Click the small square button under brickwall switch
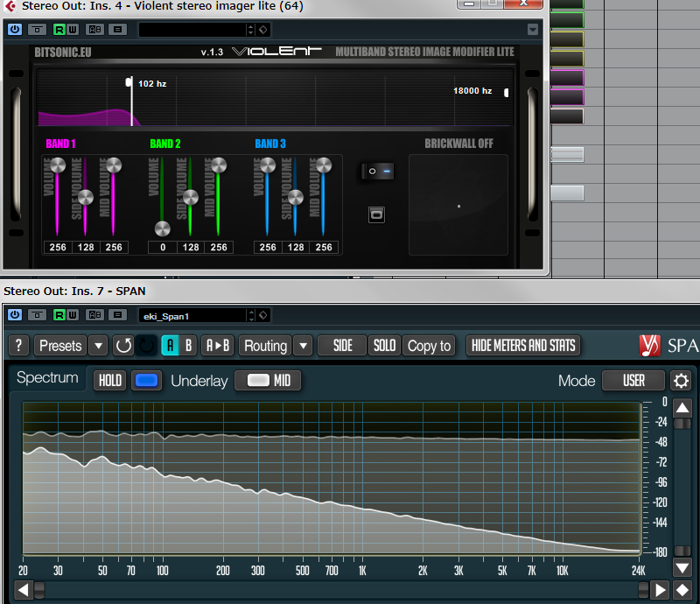This screenshot has height=604, width=700. [x=376, y=214]
